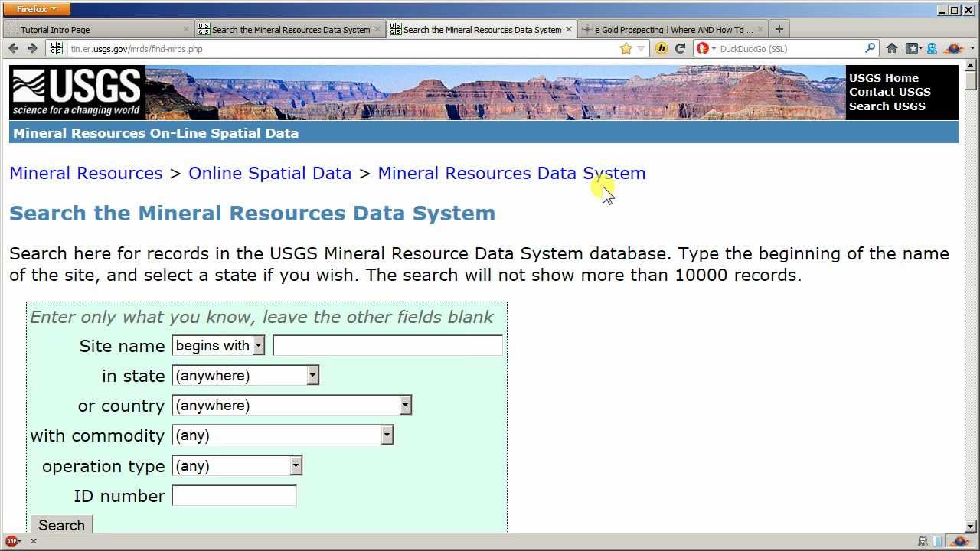Click the site identity icon in URL bar

tap(56, 48)
